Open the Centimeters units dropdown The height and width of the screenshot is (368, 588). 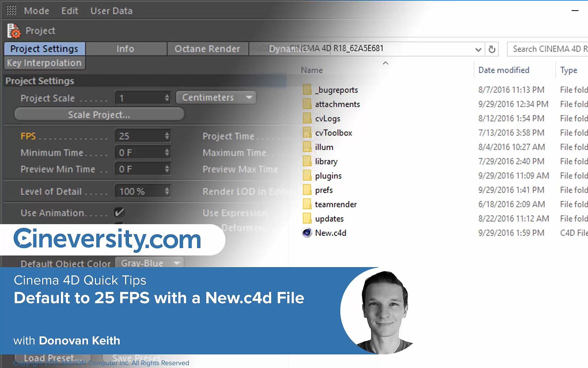215,97
